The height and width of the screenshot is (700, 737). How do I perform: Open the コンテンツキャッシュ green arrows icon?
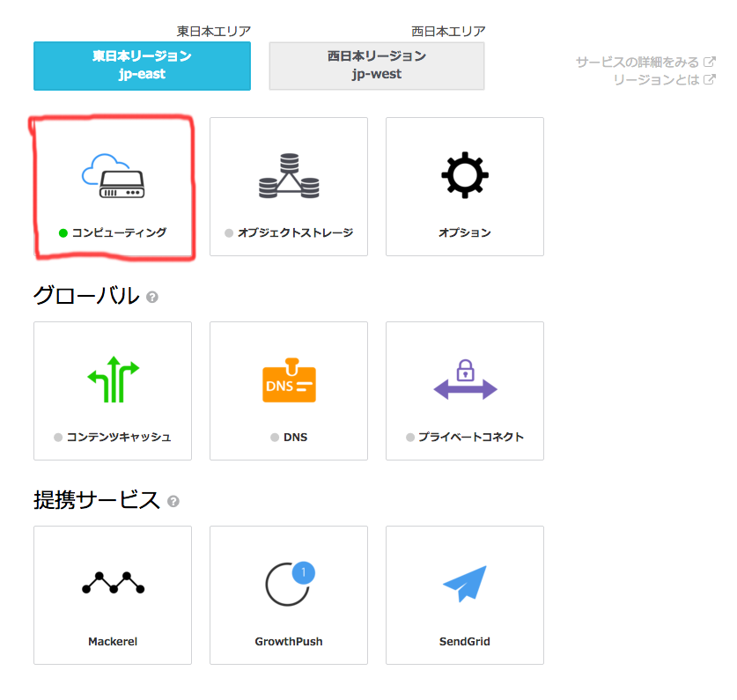(x=114, y=379)
